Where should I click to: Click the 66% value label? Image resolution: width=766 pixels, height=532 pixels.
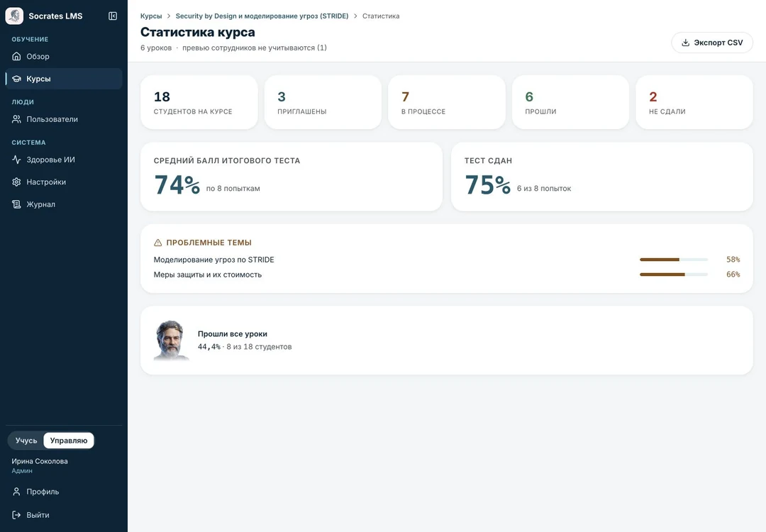733,275
